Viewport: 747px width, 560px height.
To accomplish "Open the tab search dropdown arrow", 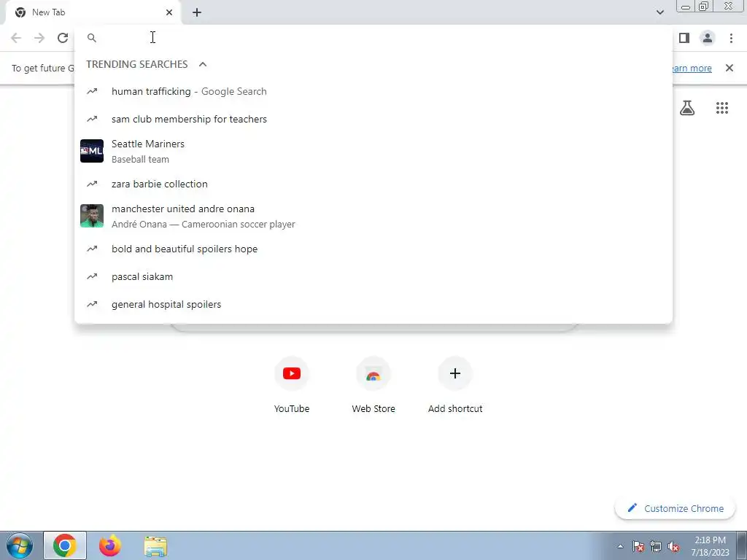I will pyautogui.click(x=659, y=12).
